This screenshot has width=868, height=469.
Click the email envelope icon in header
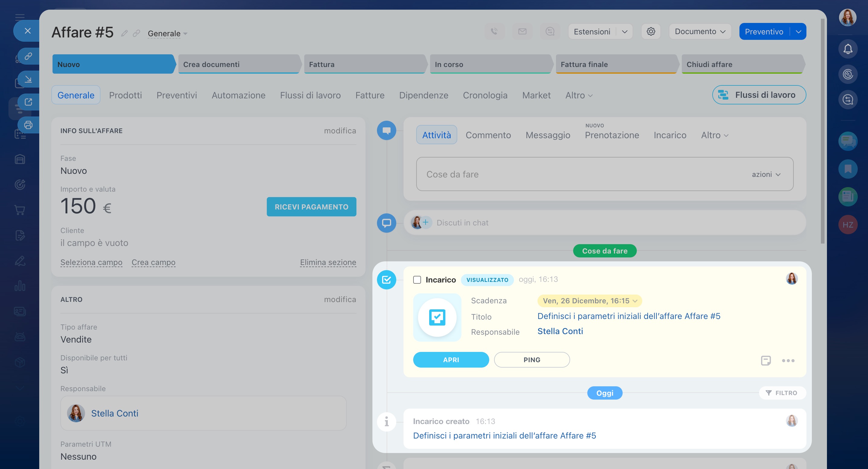(522, 32)
